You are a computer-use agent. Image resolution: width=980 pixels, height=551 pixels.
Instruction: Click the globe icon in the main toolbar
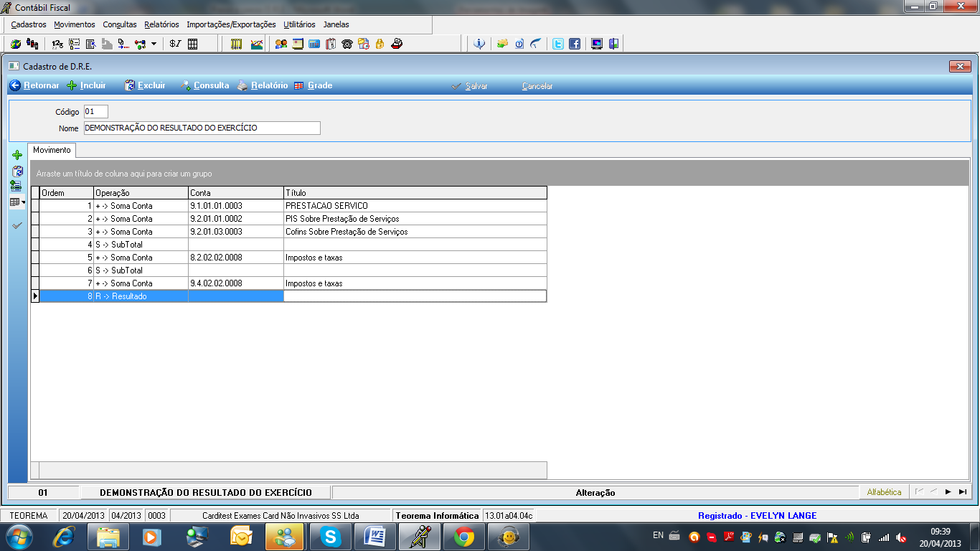point(15,44)
